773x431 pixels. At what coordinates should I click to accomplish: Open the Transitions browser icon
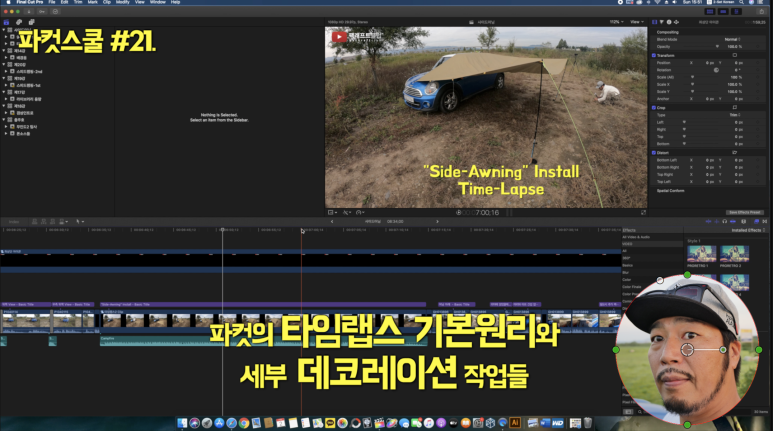(765, 222)
